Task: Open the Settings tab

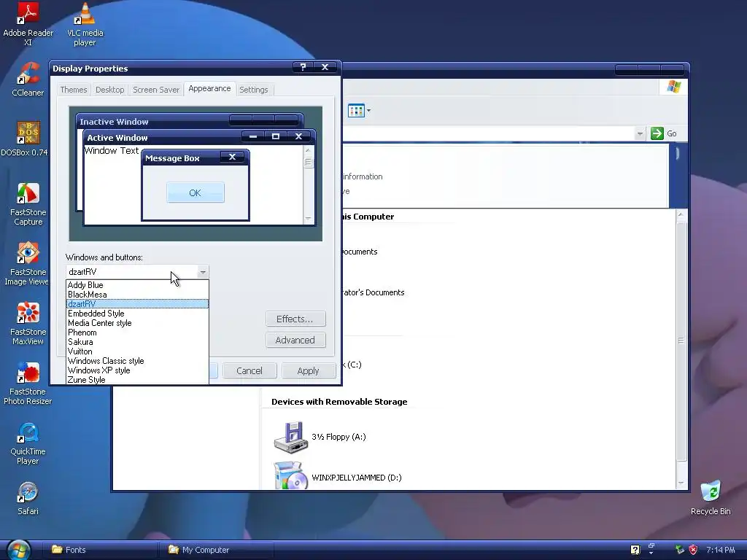Action: 253,90
